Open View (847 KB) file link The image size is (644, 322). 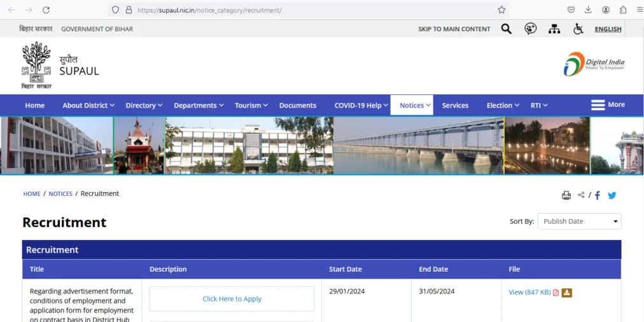coord(529,293)
